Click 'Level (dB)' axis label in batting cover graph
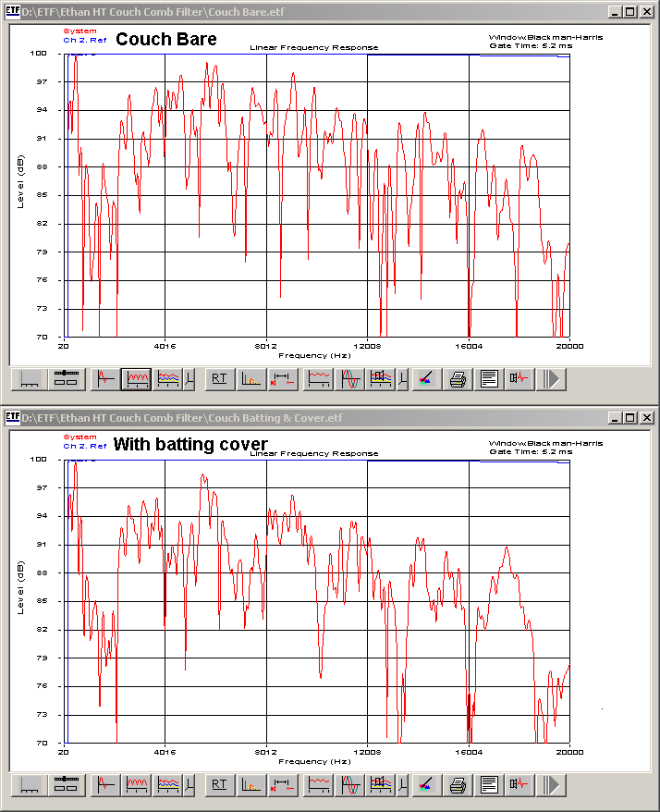 click(x=20, y=587)
